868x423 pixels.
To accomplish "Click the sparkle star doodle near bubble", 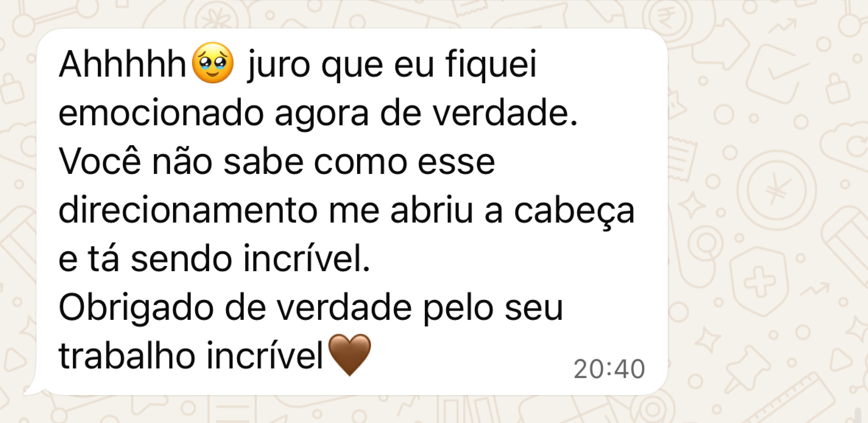I will [691, 204].
